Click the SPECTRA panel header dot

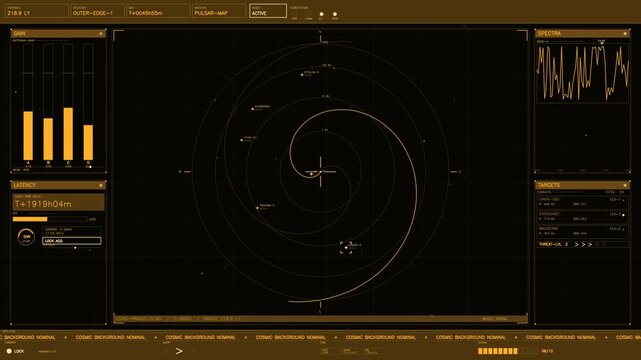point(625,34)
